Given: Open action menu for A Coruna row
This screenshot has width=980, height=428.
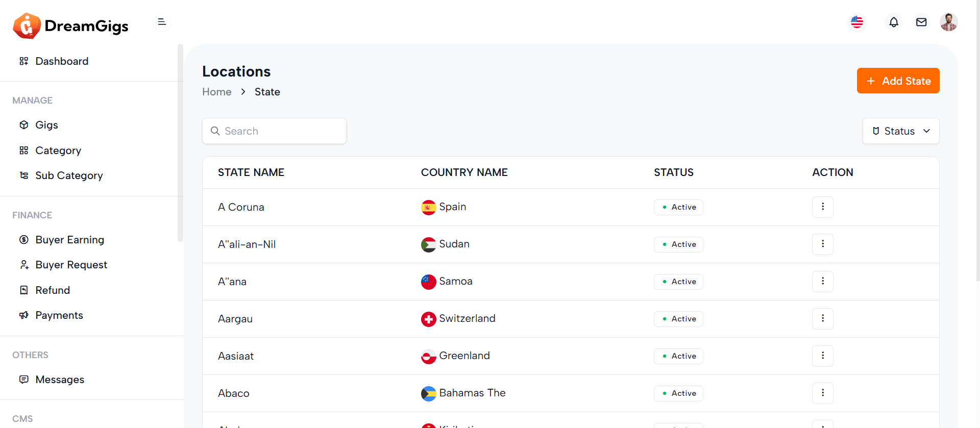Looking at the screenshot, I should 822,207.
